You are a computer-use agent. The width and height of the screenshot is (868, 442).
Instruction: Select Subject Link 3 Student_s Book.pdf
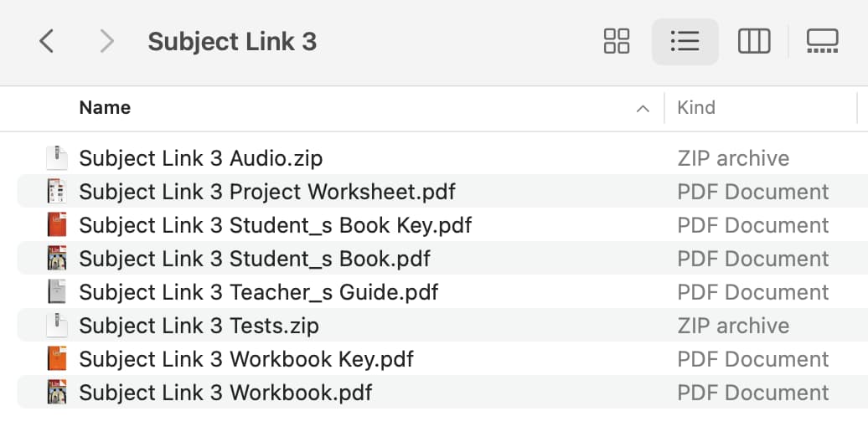443,259
